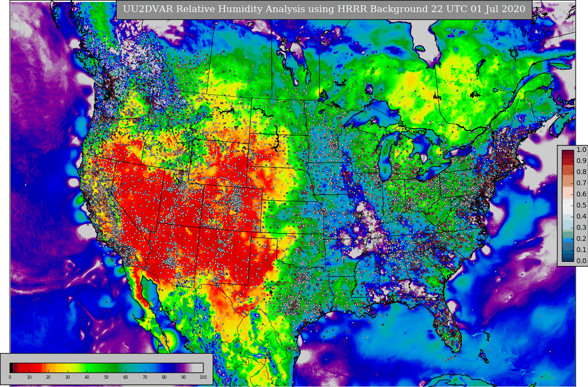
Task: Click the 0.3 label on the vertical colorbar
Action: pos(581,227)
